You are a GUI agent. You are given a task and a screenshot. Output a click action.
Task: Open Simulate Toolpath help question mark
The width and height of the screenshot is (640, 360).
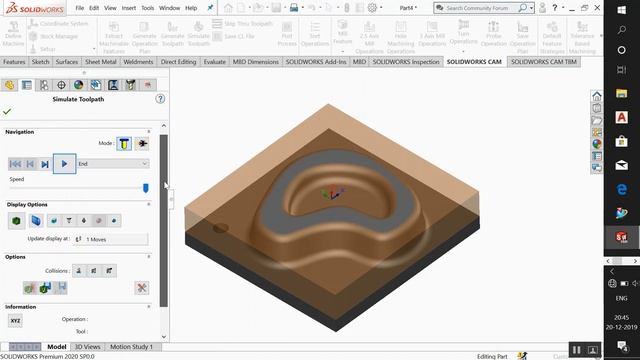(160, 99)
